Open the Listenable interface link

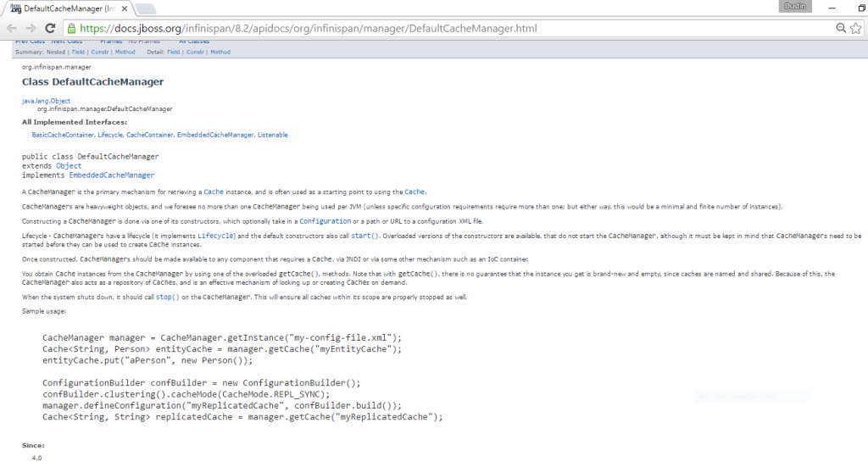272,135
